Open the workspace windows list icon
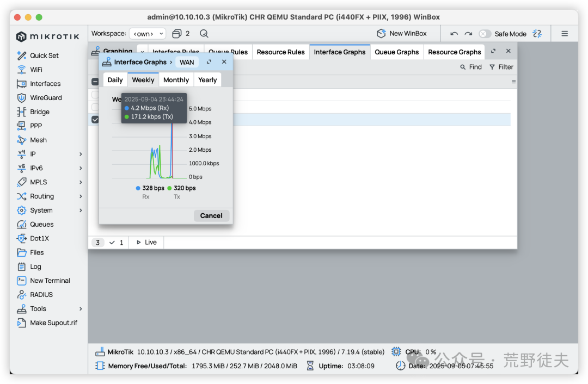588x384 pixels. click(x=176, y=34)
